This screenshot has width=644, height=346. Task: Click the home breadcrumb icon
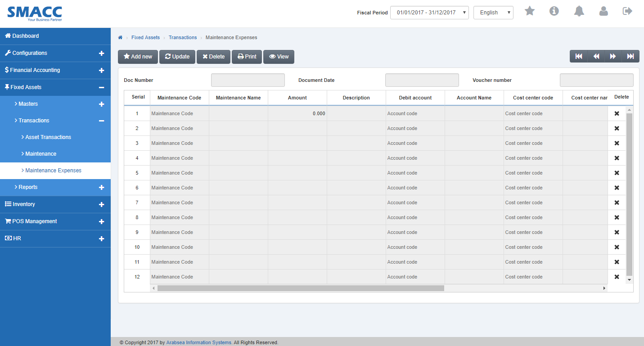point(120,37)
